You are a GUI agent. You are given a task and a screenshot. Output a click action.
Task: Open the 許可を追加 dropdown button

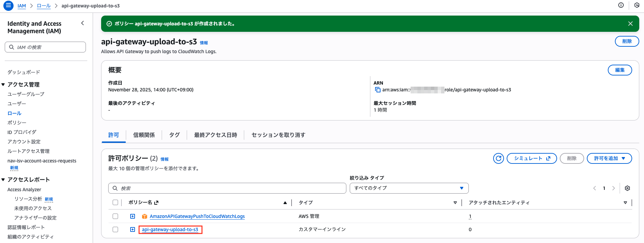click(x=609, y=158)
